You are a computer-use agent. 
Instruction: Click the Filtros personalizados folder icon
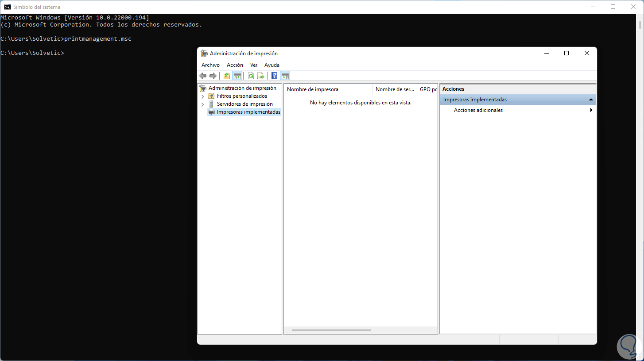(211, 96)
